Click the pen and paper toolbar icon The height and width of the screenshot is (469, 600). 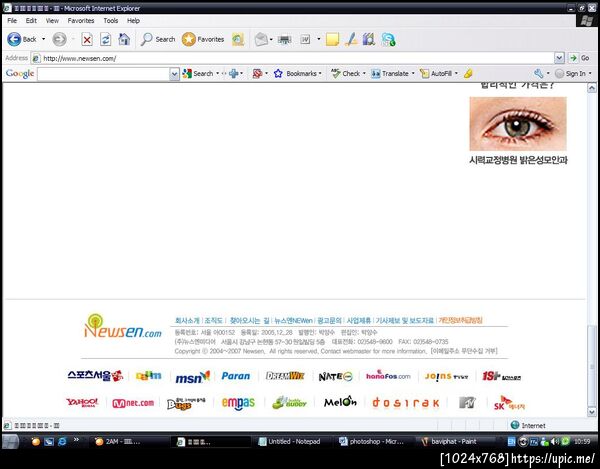point(351,39)
